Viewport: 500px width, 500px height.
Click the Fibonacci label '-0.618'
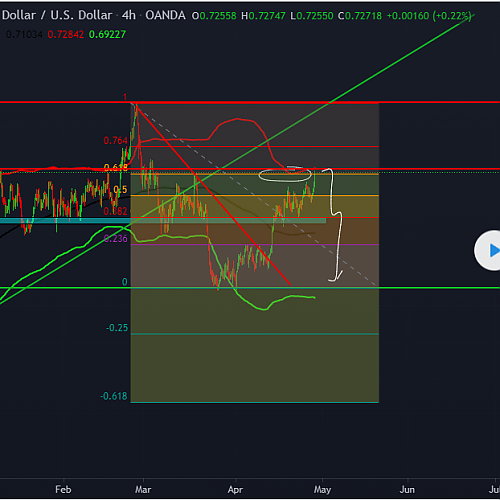[114, 396]
